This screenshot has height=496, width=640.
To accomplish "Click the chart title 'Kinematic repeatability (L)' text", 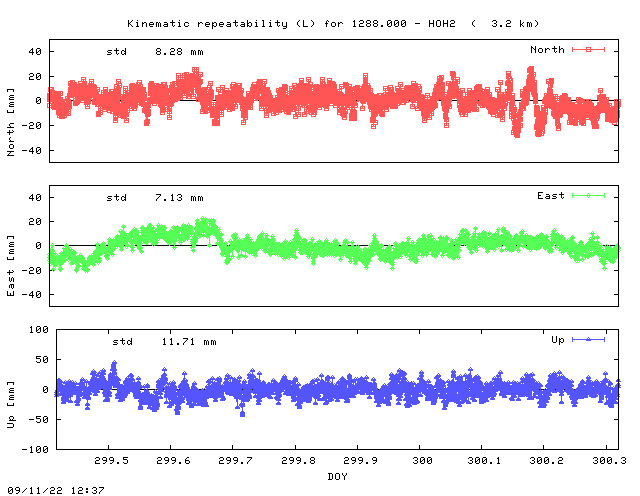I will [221, 24].
